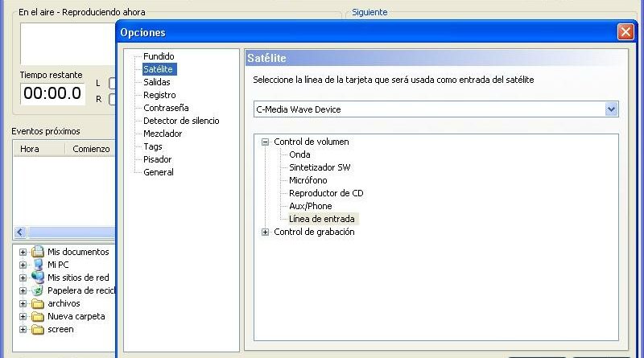Click the Hora column header
This screenshot has width=644, height=358.
coord(30,149)
